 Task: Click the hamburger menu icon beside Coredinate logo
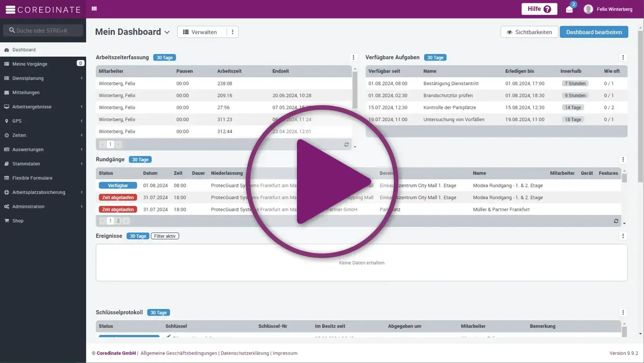pyautogui.click(x=10, y=10)
